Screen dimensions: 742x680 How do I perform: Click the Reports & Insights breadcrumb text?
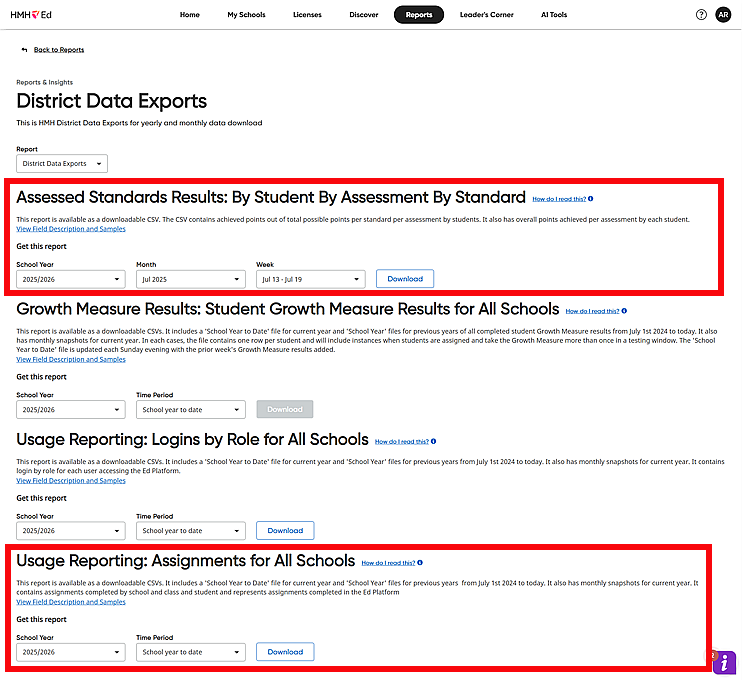tap(44, 82)
